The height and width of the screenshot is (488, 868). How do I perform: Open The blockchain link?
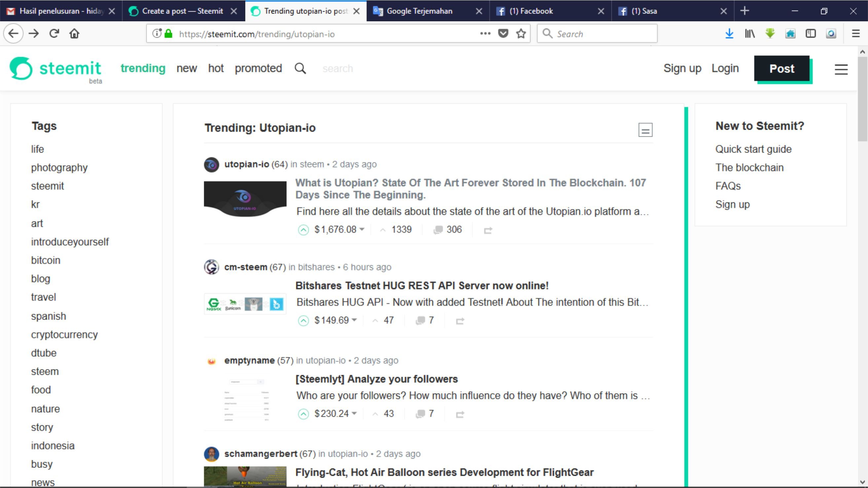click(749, 168)
